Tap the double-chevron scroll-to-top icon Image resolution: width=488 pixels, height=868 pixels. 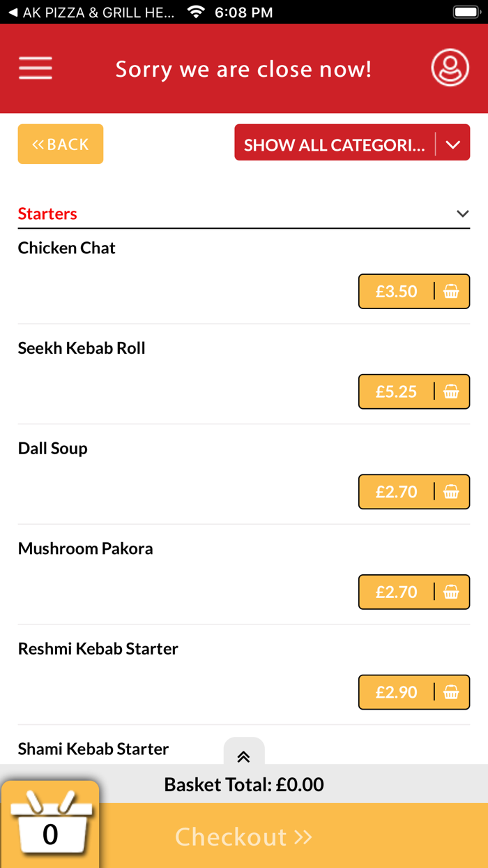[x=244, y=757]
